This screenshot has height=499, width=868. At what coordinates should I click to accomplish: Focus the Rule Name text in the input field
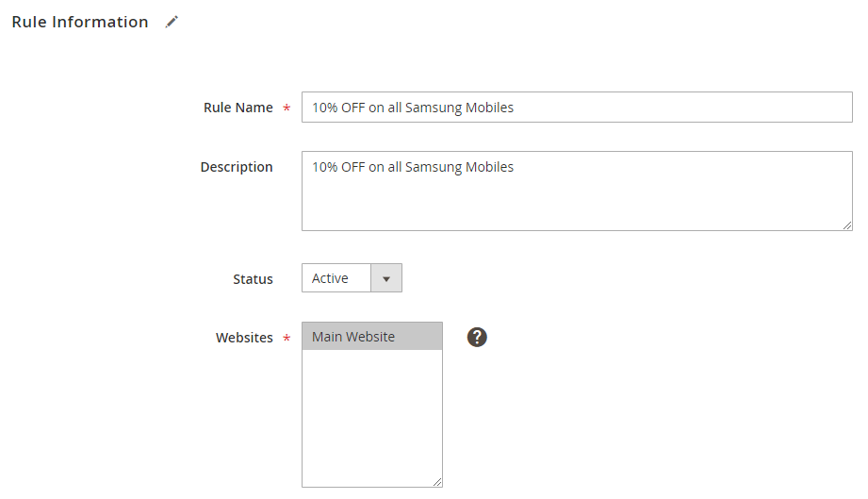(x=413, y=108)
